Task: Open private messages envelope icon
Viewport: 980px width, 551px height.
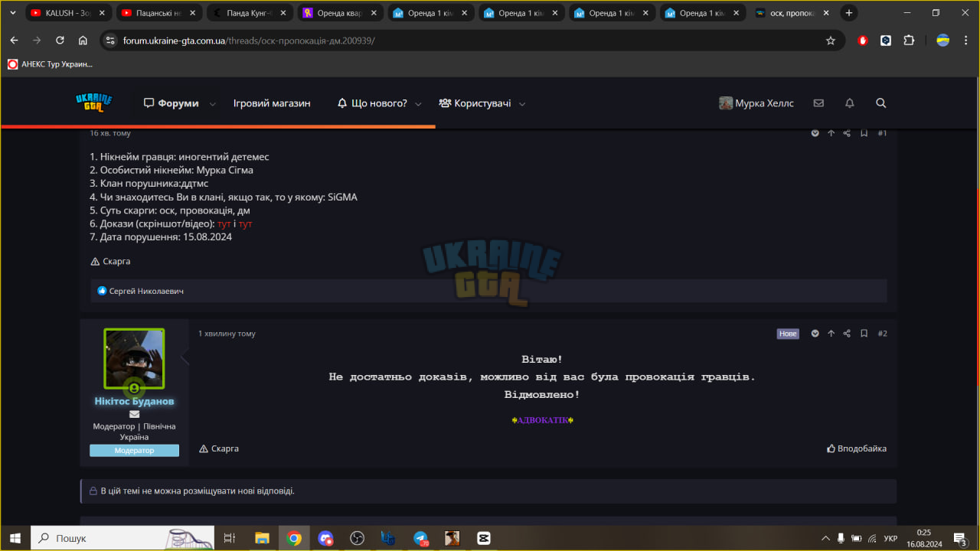Action: point(818,103)
